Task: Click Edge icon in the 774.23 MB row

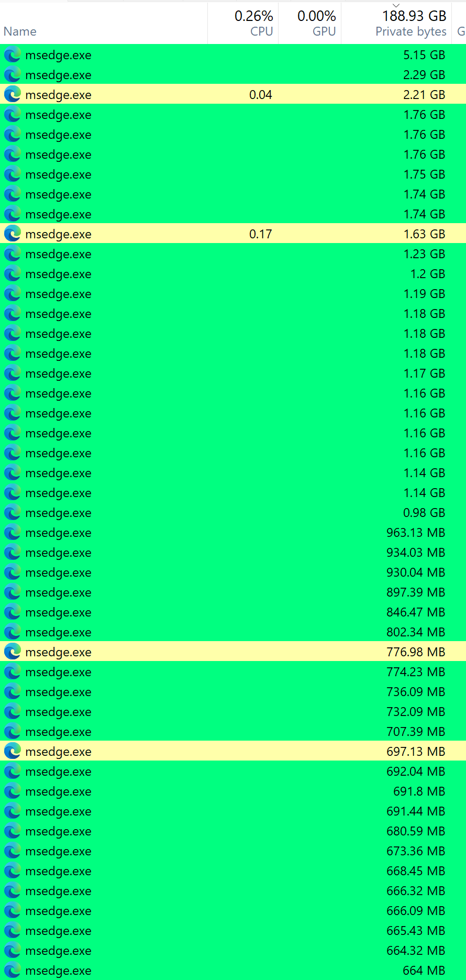Action: tap(13, 672)
